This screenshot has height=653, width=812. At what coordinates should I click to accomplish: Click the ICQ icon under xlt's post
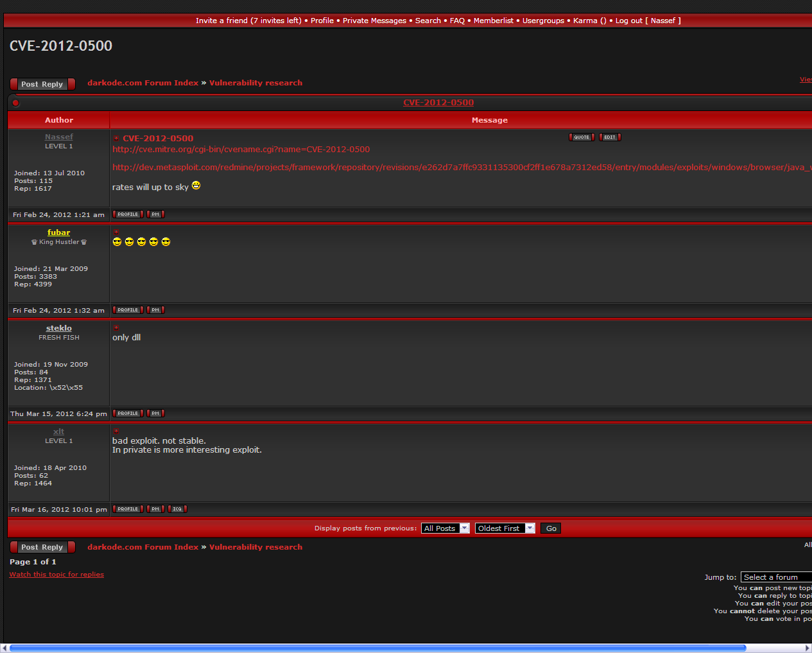point(177,509)
